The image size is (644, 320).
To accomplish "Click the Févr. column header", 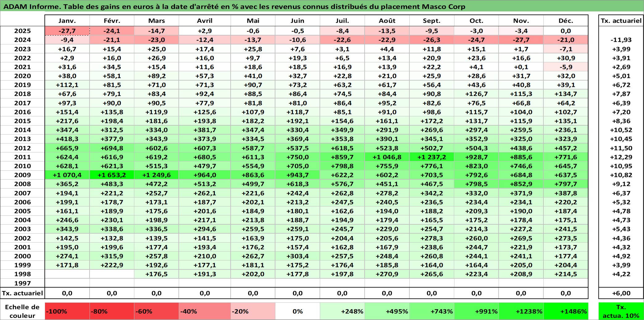I will 112,21.
